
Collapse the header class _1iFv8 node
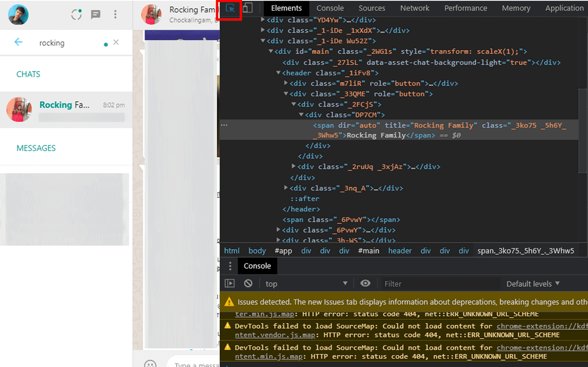coord(278,73)
